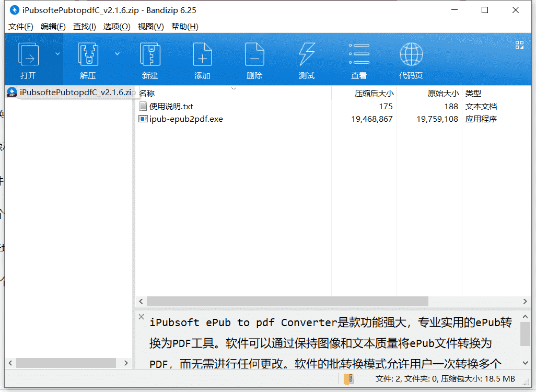Sort by the 名称 column header

coord(233,93)
